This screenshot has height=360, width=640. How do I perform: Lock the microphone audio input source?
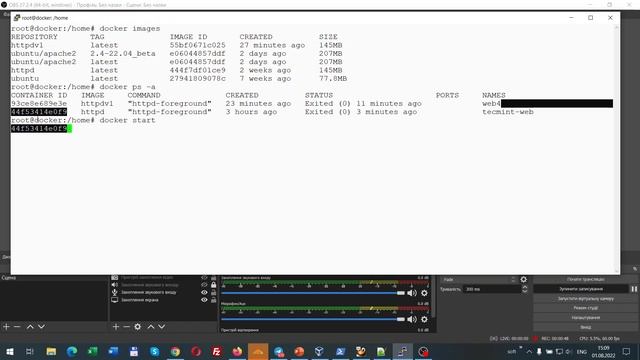click(213, 292)
